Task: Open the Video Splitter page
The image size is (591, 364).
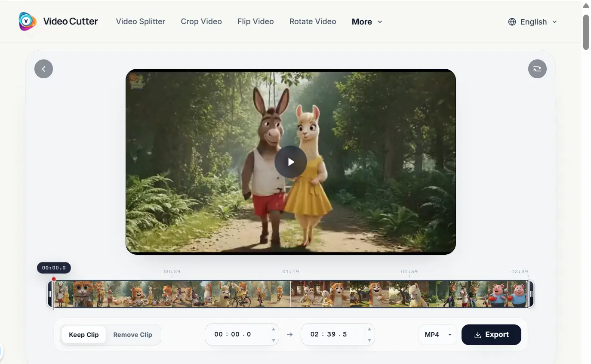Action: [x=141, y=22]
